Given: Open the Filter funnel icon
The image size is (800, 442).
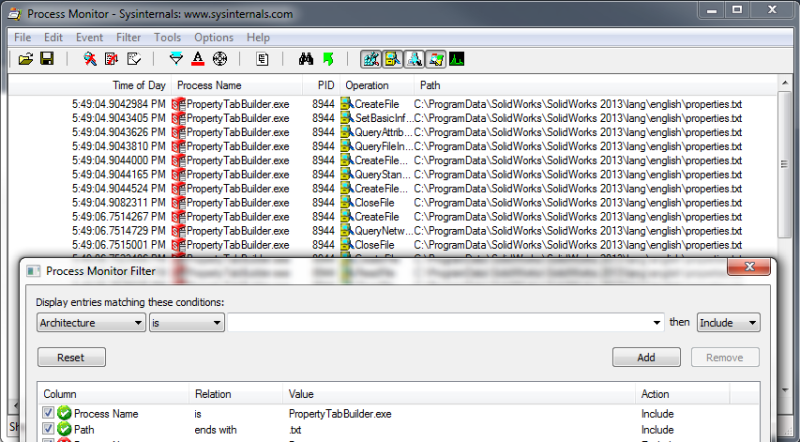Looking at the screenshot, I should tap(176, 59).
